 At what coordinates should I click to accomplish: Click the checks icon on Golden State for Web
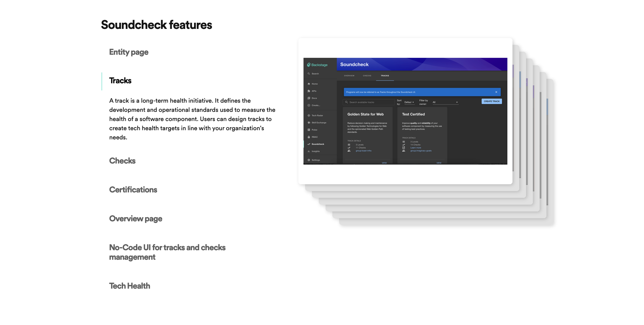coord(349,148)
